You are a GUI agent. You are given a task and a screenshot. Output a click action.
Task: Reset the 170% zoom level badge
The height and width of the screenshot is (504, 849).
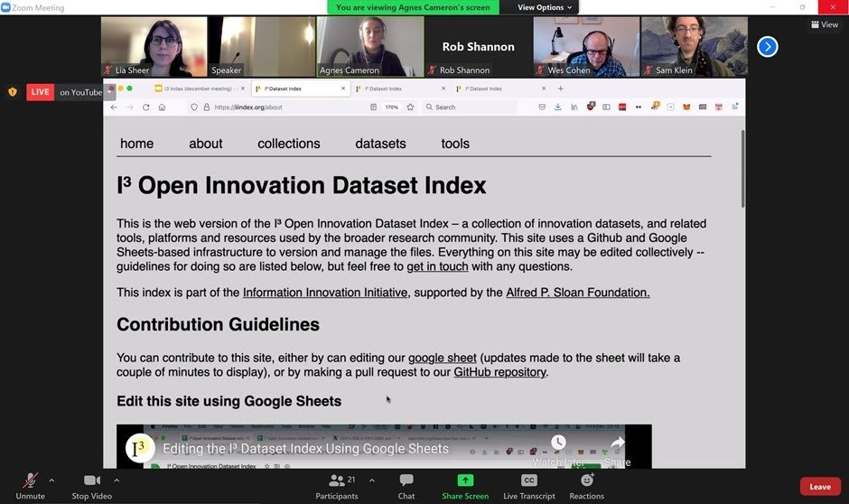click(391, 107)
